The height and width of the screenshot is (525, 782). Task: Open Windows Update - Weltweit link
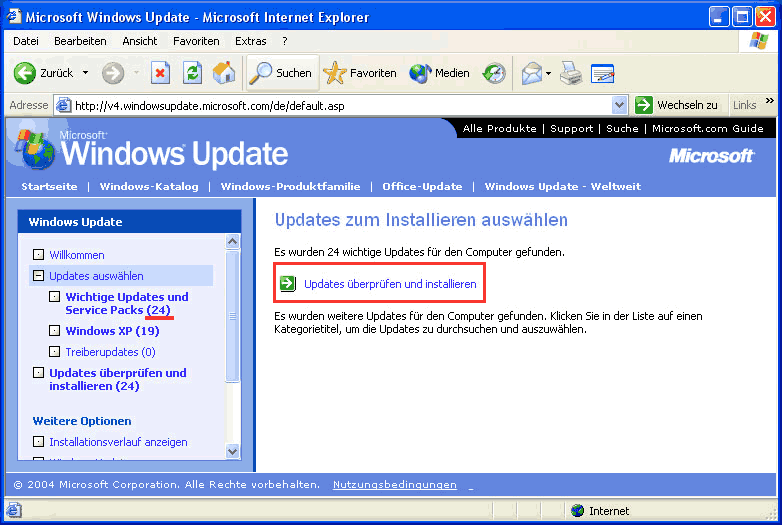pos(563,186)
